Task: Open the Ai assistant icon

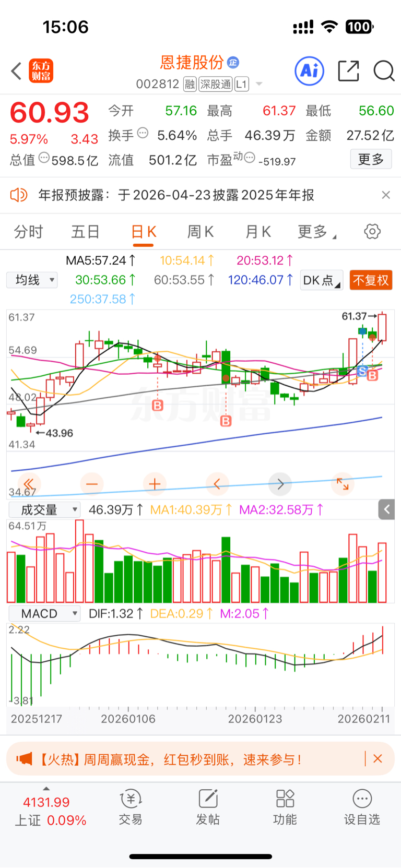Action: (309, 70)
